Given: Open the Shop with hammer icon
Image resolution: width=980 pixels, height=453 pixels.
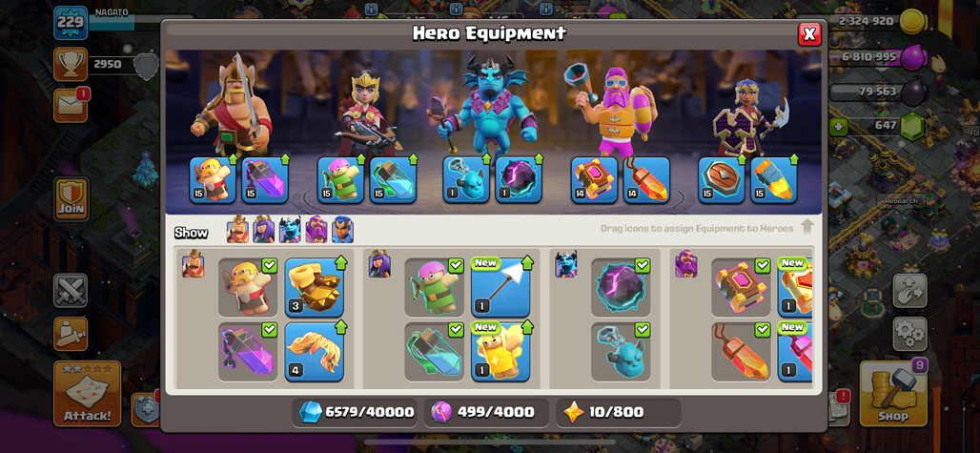Looking at the screenshot, I should click(x=892, y=394).
